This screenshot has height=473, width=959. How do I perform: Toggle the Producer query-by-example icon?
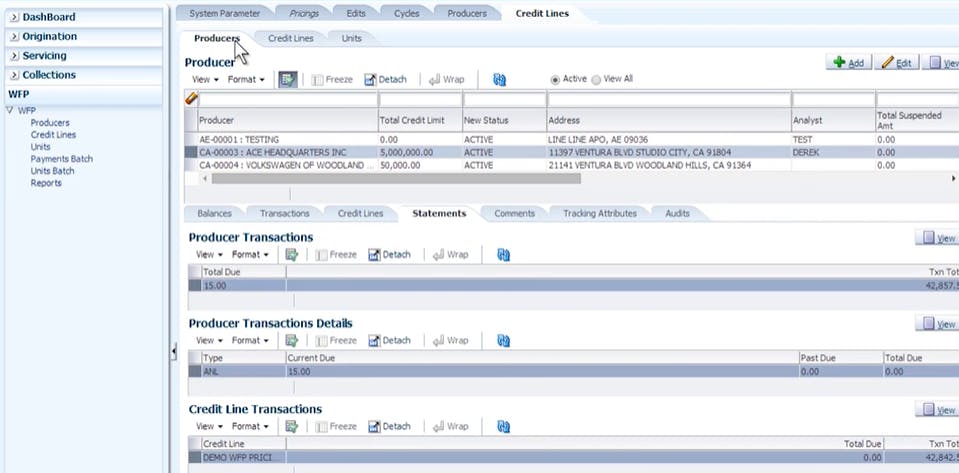[287, 79]
